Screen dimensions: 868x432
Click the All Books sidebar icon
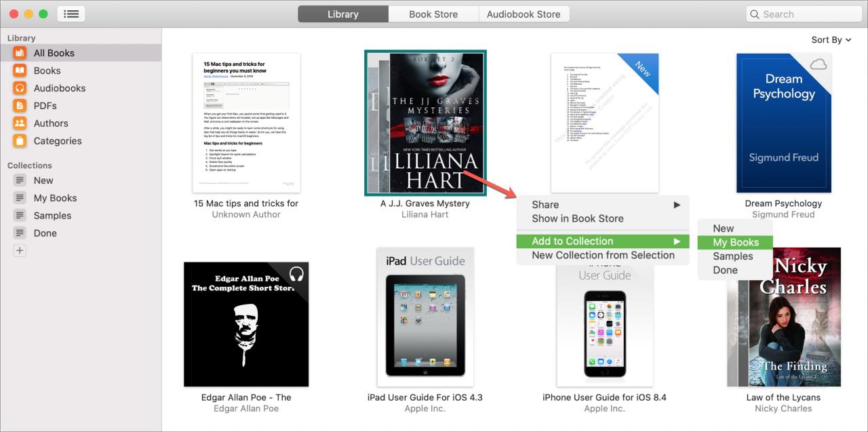(20, 53)
